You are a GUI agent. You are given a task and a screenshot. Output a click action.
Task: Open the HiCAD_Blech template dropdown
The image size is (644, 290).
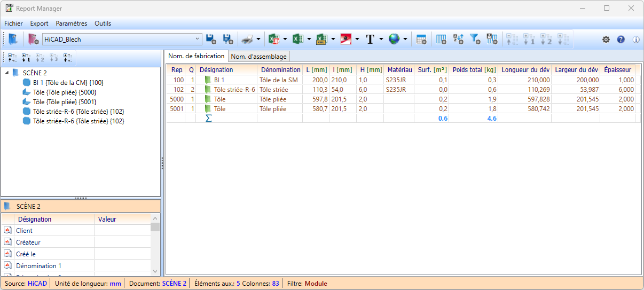[197, 39]
